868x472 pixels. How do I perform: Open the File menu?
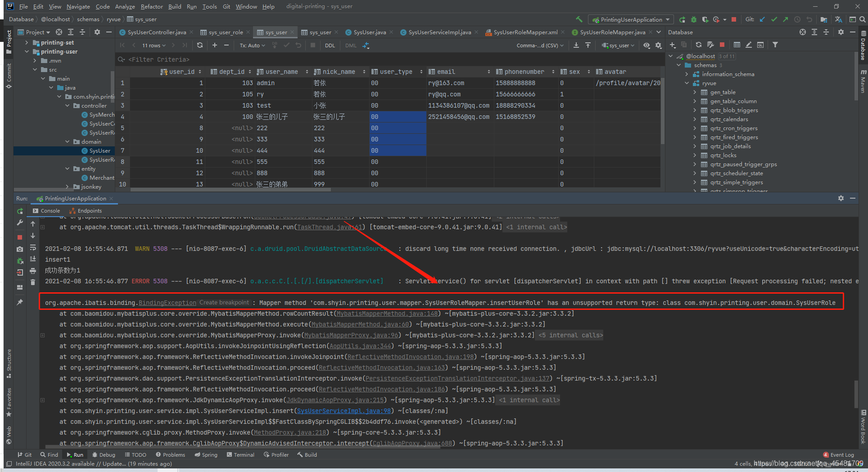pyautogui.click(x=23, y=7)
